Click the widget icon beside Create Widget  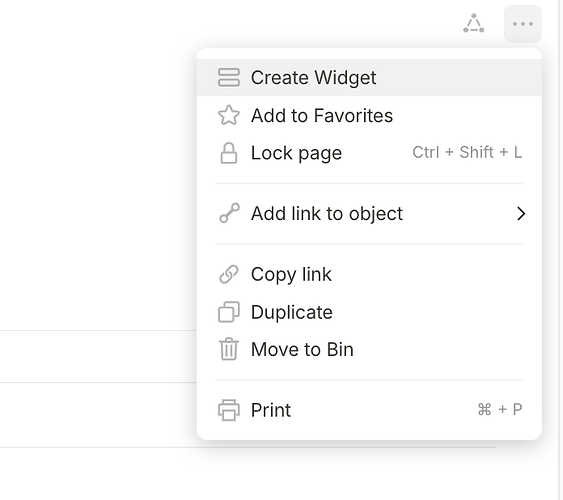tap(229, 78)
